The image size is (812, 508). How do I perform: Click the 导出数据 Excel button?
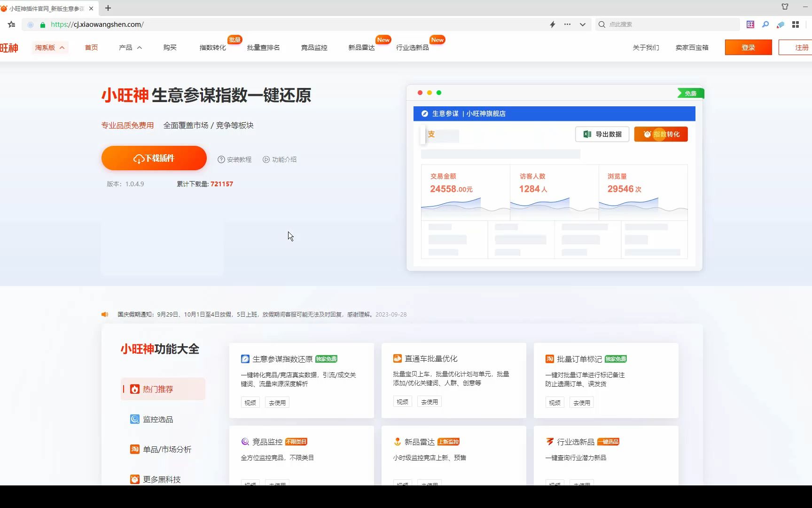click(602, 134)
